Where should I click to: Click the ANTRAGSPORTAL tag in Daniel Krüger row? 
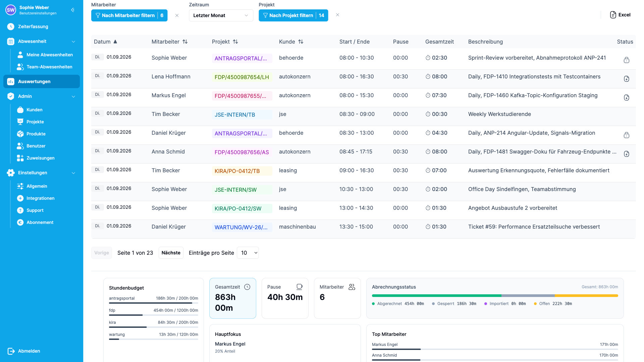click(x=242, y=133)
